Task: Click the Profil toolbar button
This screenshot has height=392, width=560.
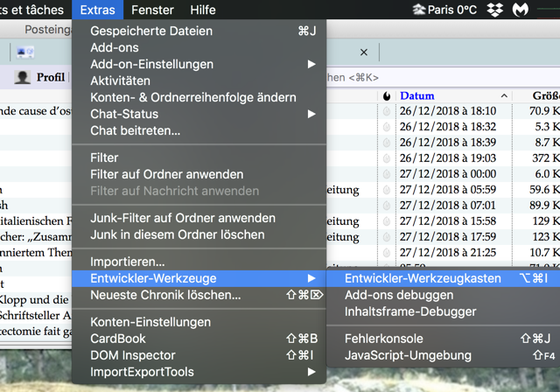Action: click(x=40, y=77)
